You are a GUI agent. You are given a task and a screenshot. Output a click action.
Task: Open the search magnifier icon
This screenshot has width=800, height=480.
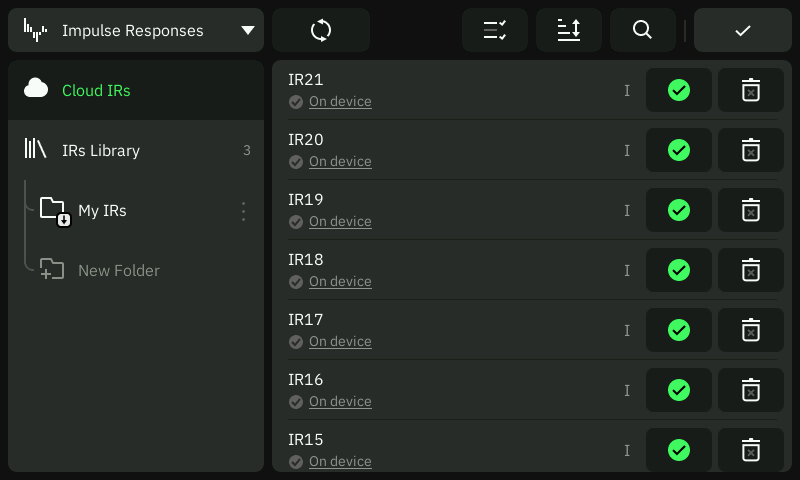[642, 30]
